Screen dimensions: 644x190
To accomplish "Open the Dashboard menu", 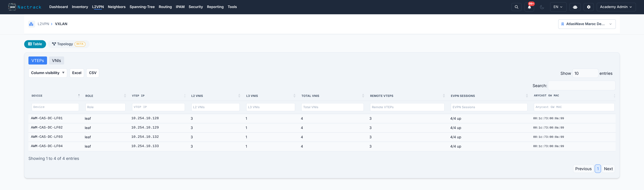I will [58, 7].
